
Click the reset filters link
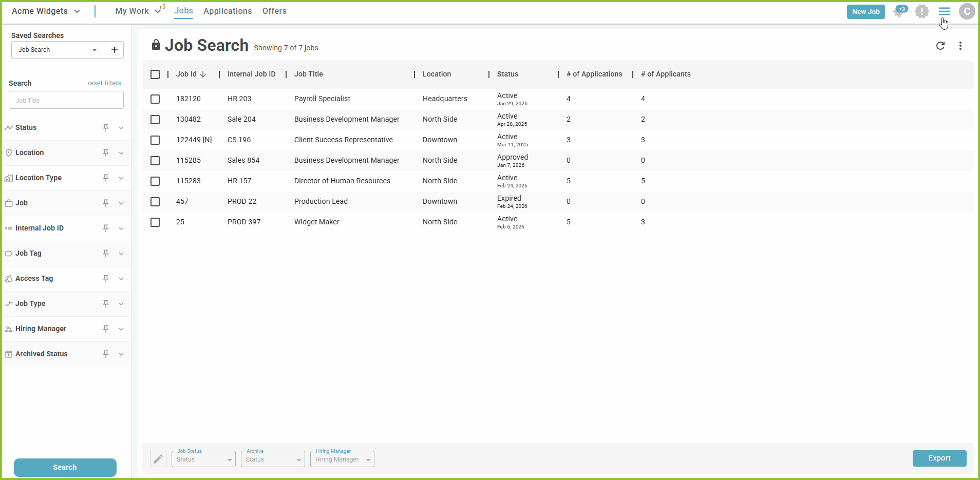tap(104, 83)
